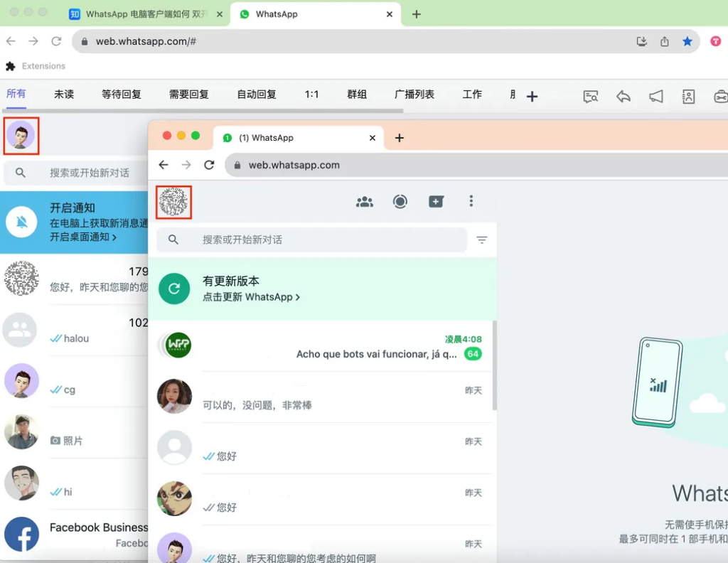Close the (1) WhatsApp tab

pos(373,138)
